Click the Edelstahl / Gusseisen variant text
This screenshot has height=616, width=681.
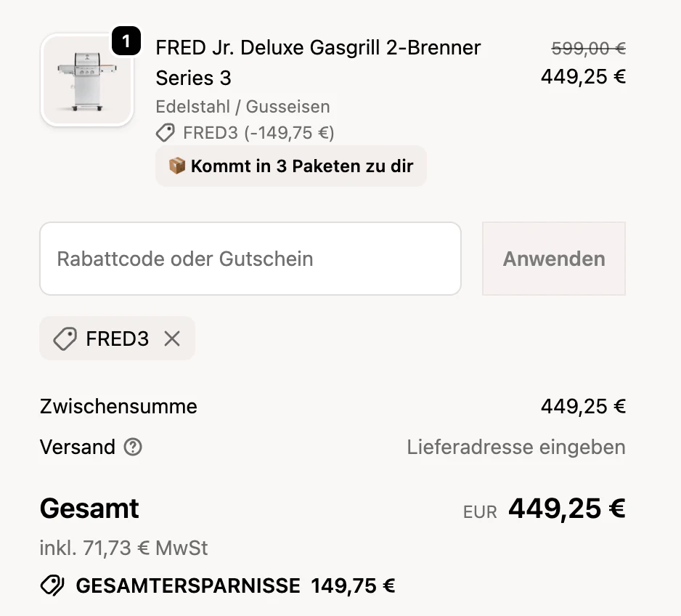click(x=242, y=107)
